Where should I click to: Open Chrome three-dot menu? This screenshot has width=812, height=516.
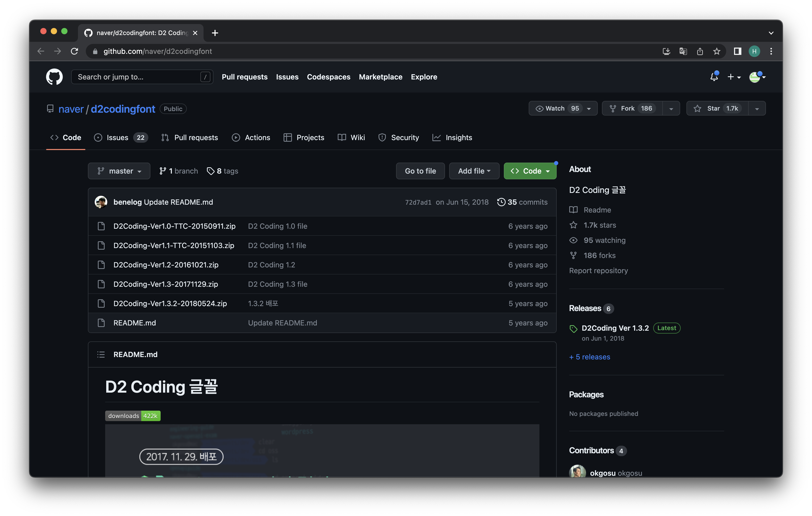click(771, 51)
